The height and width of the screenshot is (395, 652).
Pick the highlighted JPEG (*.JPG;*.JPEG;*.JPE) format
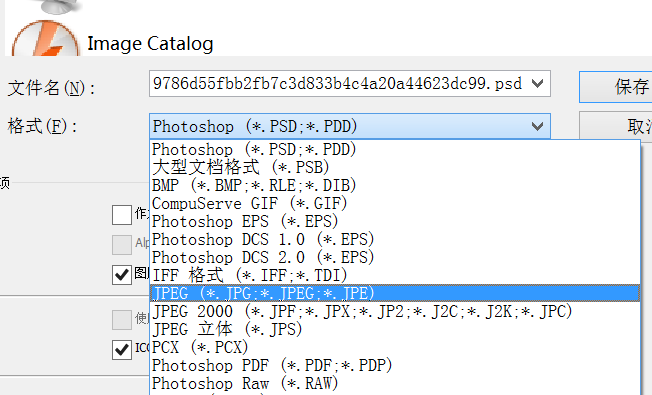(x=395, y=293)
